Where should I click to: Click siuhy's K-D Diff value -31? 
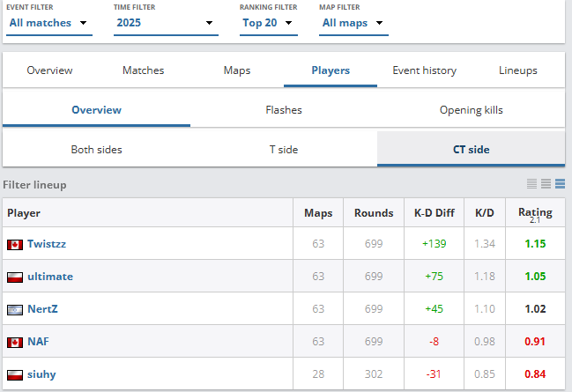435,374
